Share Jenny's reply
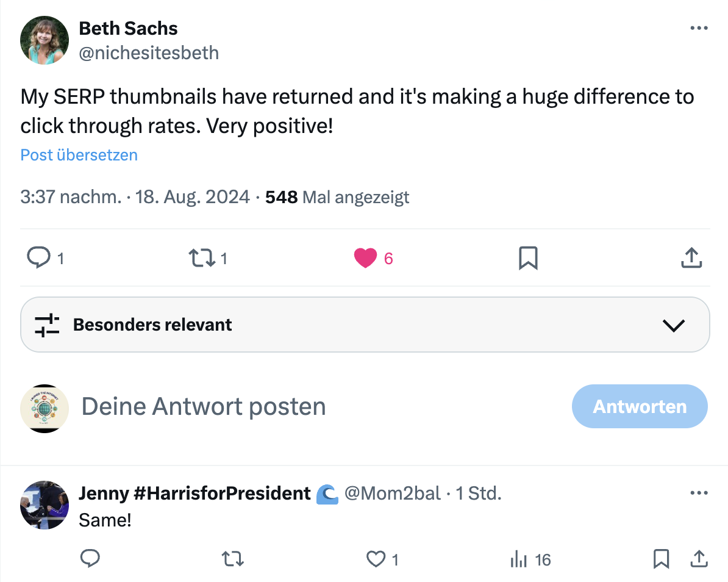Image resolution: width=728 pixels, height=582 pixels. [x=698, y=559]
